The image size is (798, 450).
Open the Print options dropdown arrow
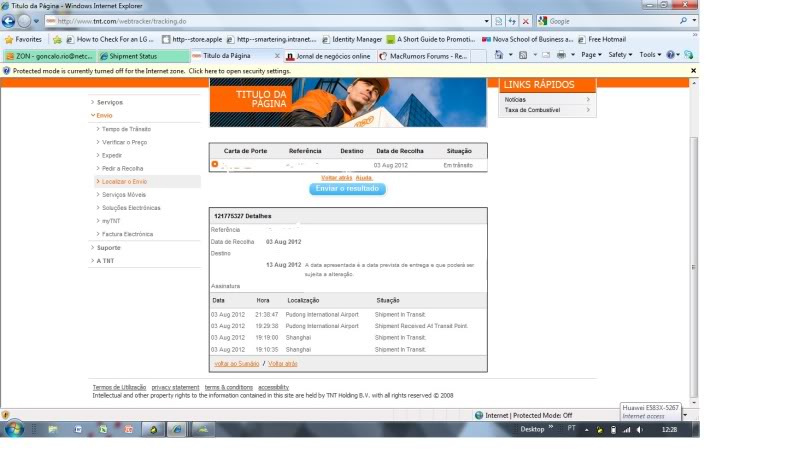pyautogui.click(x=573, y=55)
